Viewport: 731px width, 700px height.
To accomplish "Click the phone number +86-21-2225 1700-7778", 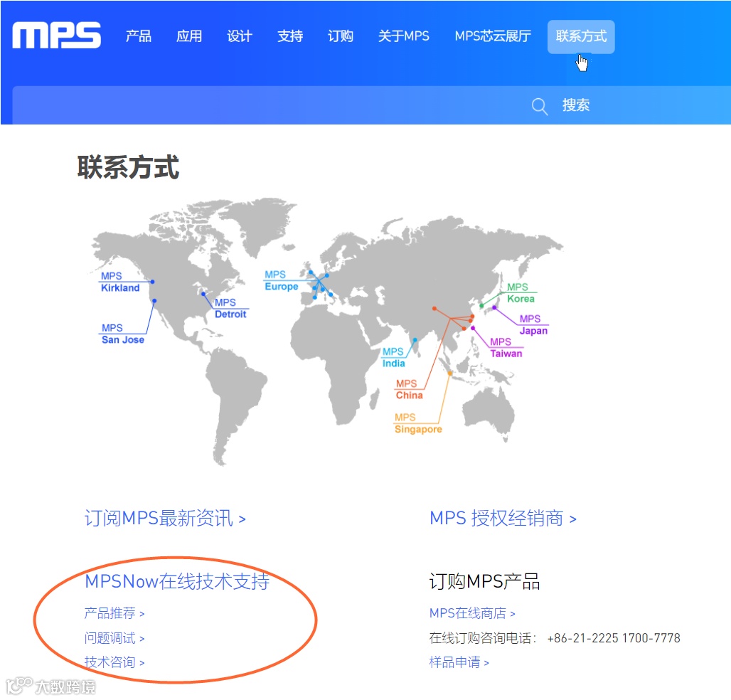I will coord(614,638).
